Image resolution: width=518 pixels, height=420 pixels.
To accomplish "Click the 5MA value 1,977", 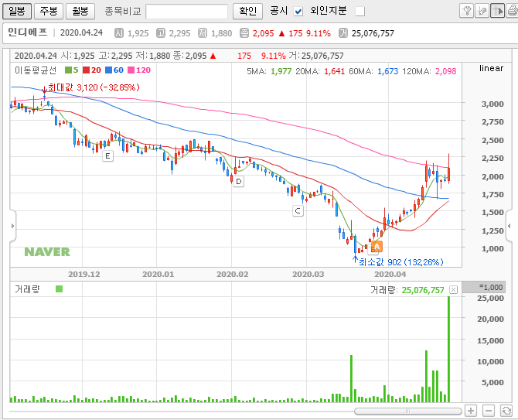I will tap(281, 71).
